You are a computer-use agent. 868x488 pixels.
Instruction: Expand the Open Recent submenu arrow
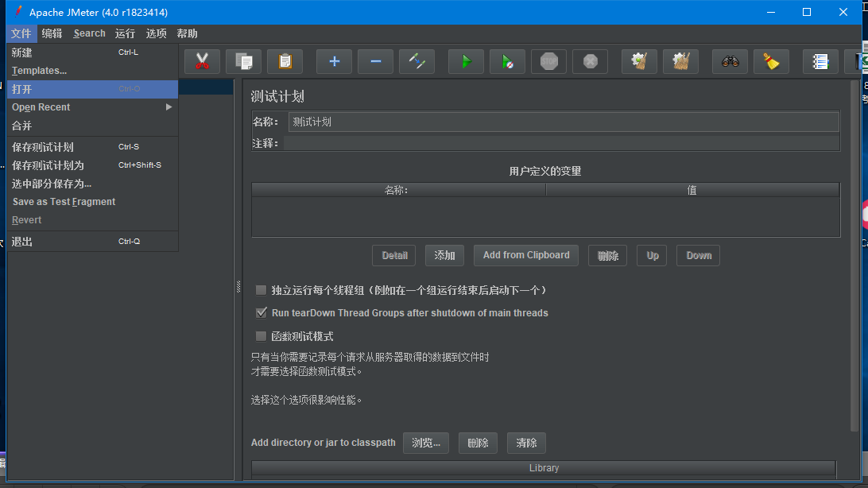click(x=169, y=107)
